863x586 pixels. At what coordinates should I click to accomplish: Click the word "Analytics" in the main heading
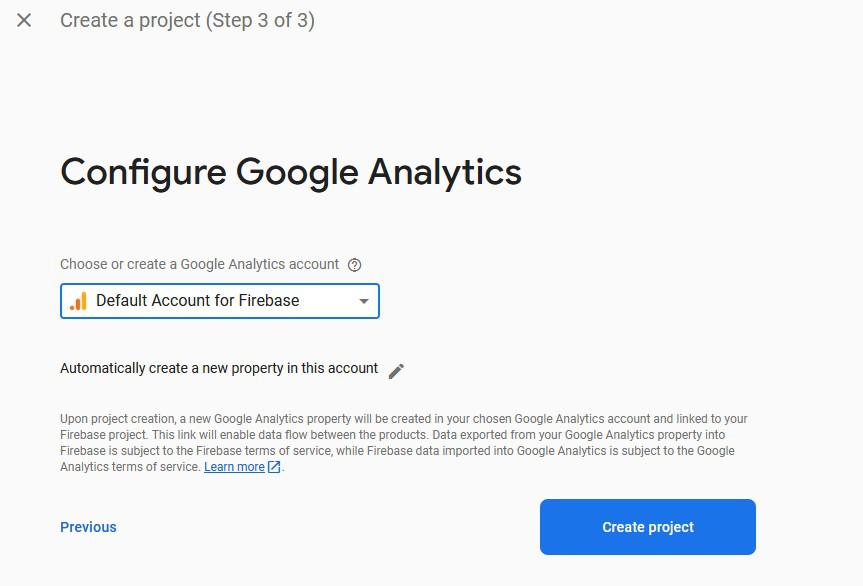click(x=445, y=172)
